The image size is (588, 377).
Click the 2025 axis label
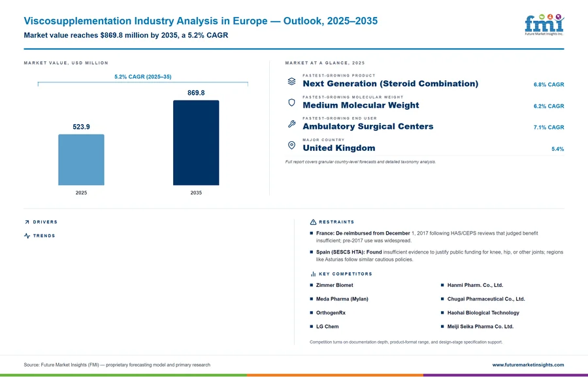tap(81, 193)
